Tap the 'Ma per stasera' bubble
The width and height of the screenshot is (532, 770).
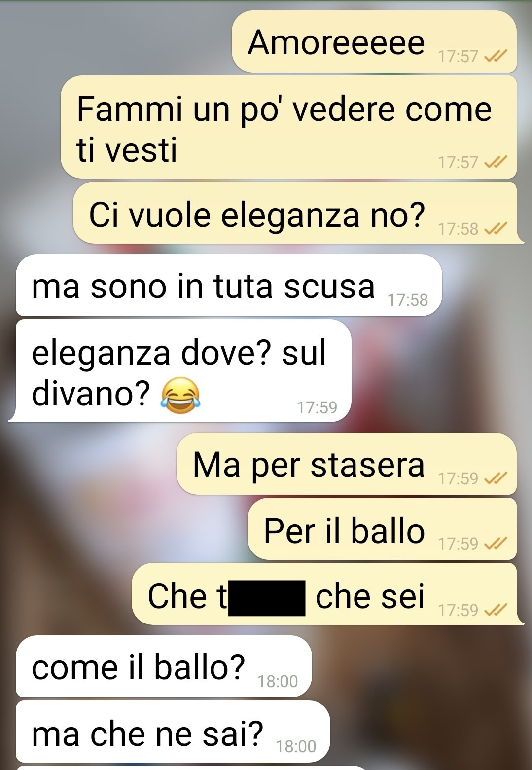pyautogui.click(x=347, y=464)
